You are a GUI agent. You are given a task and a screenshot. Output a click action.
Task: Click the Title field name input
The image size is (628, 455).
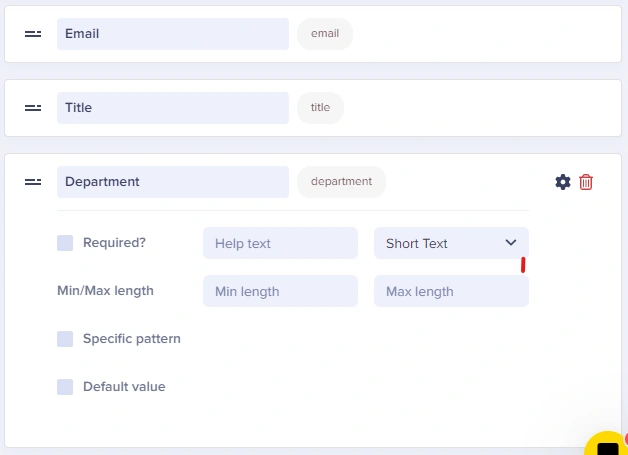tap(173, 108)
